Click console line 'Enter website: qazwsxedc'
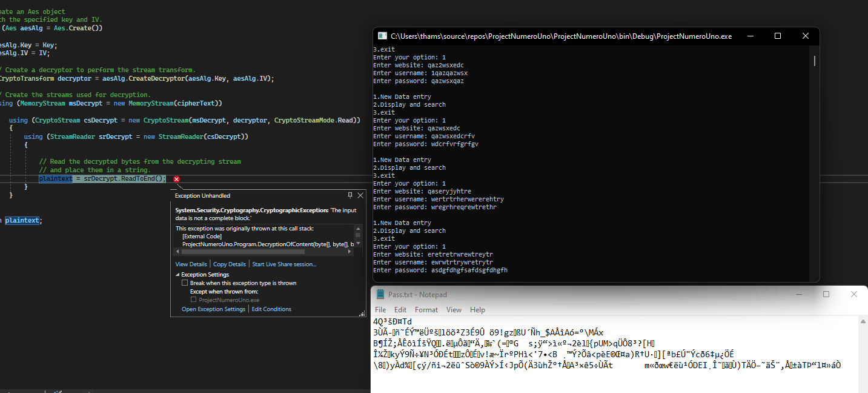 coord(417,128)
